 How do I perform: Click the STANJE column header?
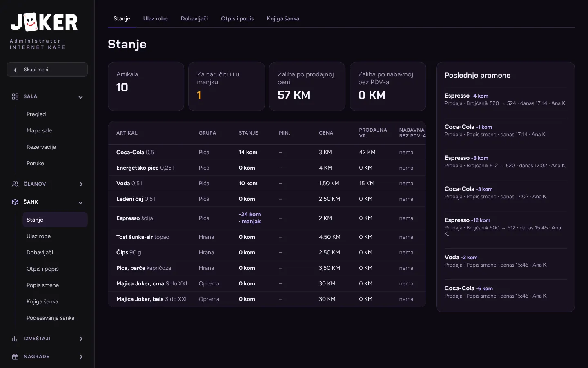click(248, 133)
